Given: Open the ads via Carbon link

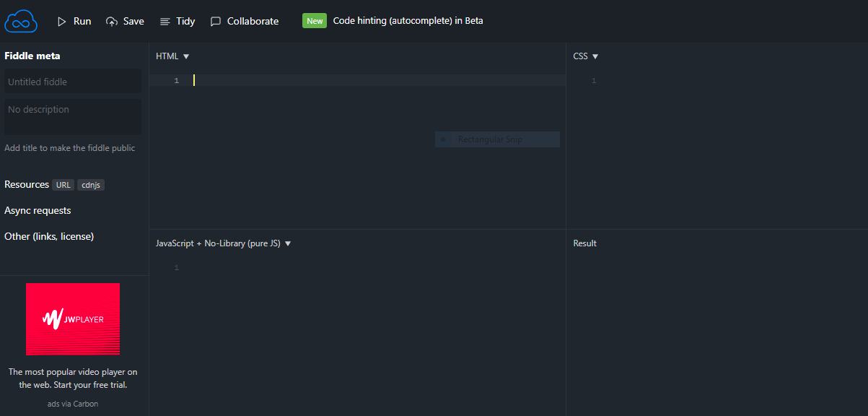Looking at the screenshot, I should 73,404.
